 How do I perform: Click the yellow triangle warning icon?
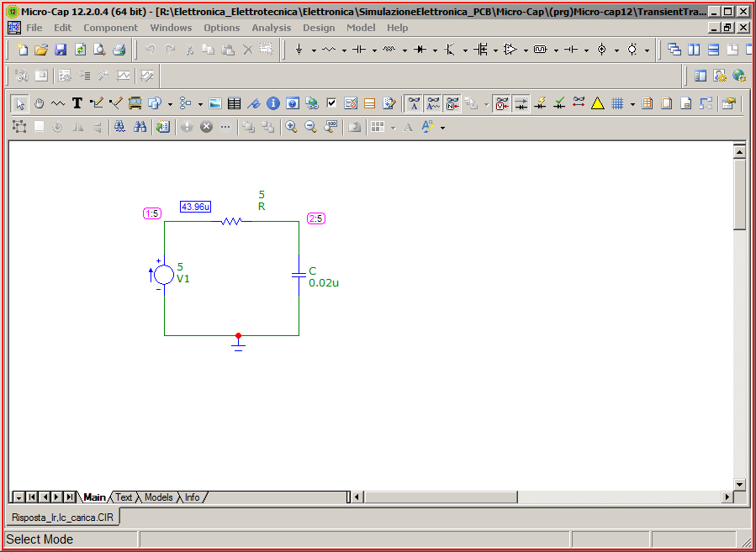(x=597, y=103)
